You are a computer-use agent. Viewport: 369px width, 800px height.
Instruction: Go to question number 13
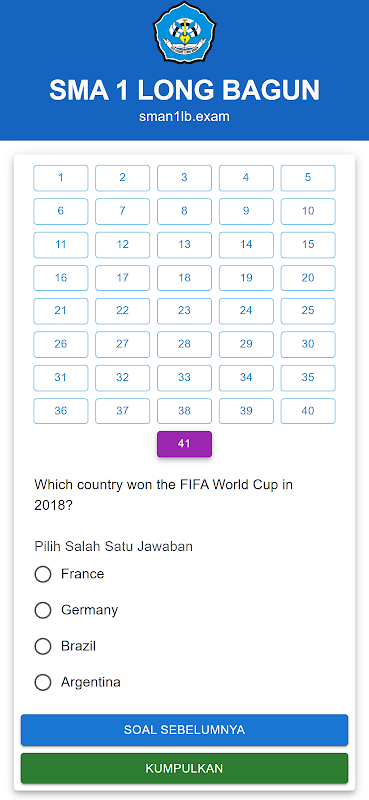click(184, 244)
